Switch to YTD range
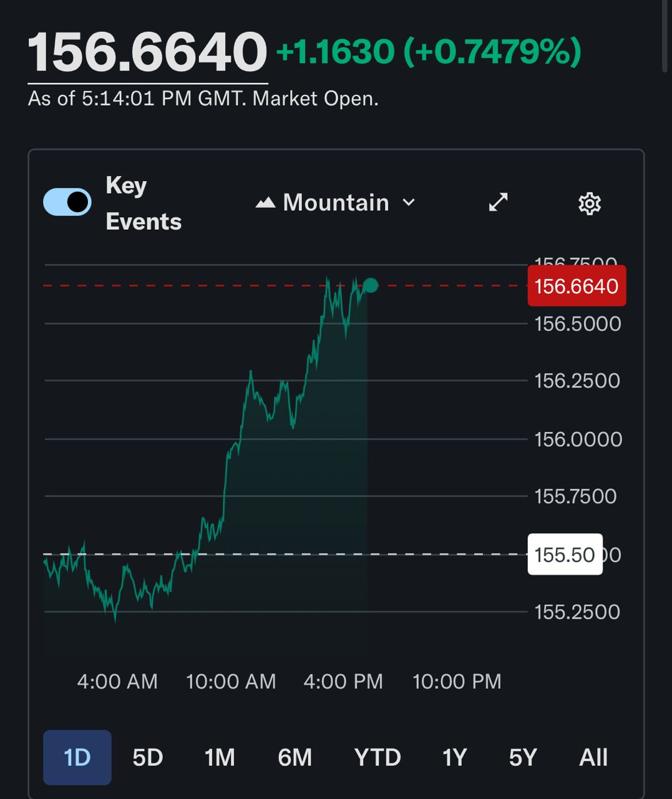Screen dimensions: 672x799 [x=377, y=757]
